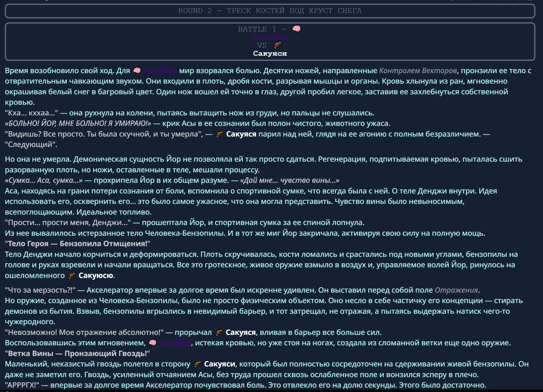Click bold 'Тело Героя — Бензопила Отмщения!' line

[78, 244]
